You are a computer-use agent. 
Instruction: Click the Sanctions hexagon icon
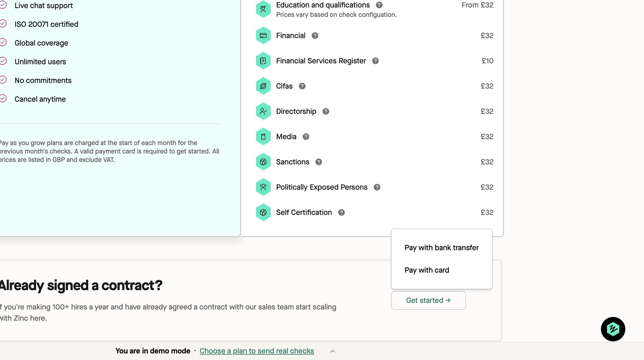263,162
